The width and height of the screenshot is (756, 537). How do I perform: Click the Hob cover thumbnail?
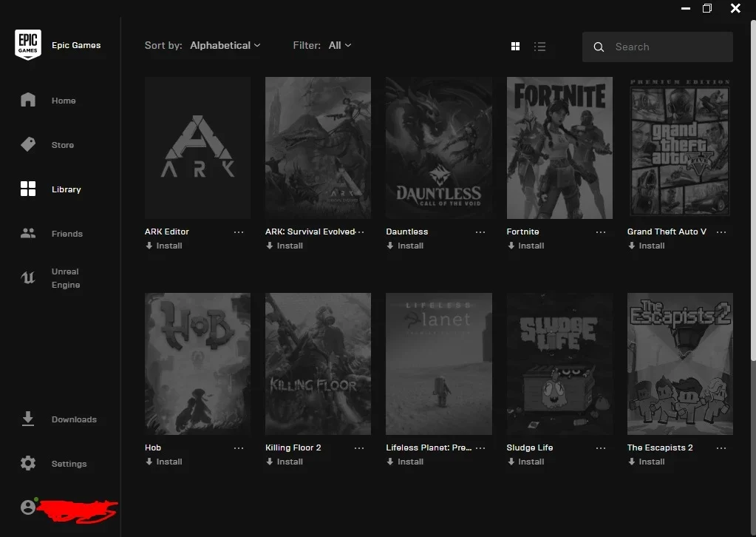point(197,364)
